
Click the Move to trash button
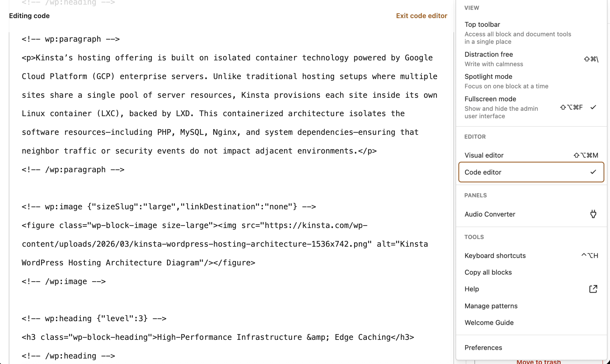pyautogui.click(x=538, y=362)
